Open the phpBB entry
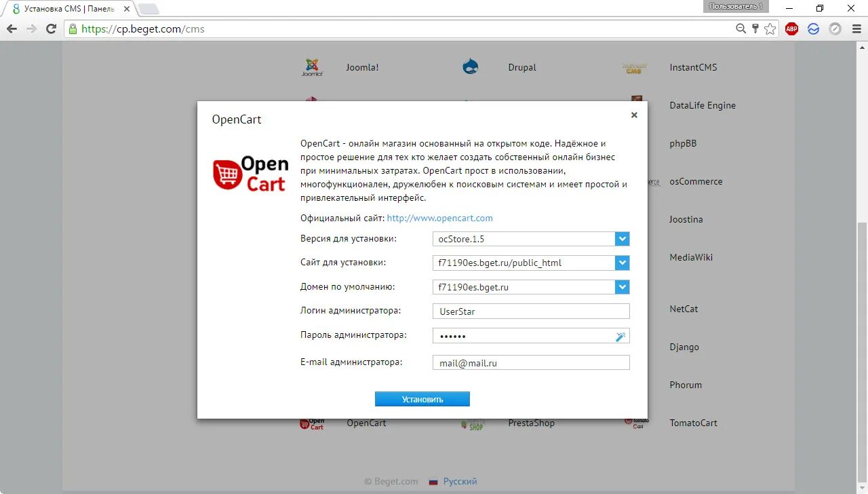 coord(683,143)
